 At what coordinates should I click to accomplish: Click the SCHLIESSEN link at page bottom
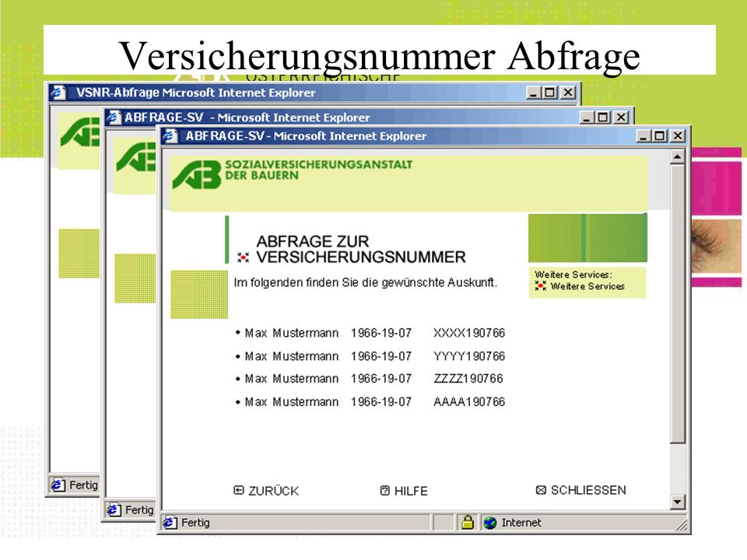581,490
